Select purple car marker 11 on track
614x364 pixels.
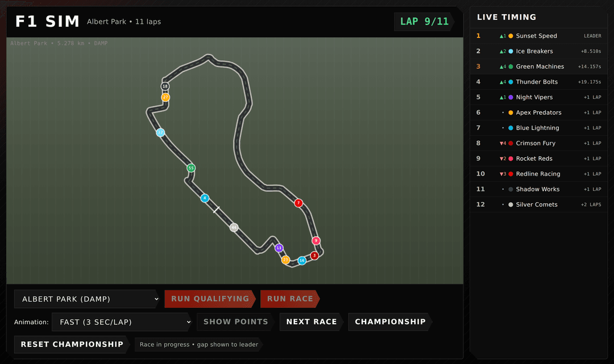click(x=279, y=248)
